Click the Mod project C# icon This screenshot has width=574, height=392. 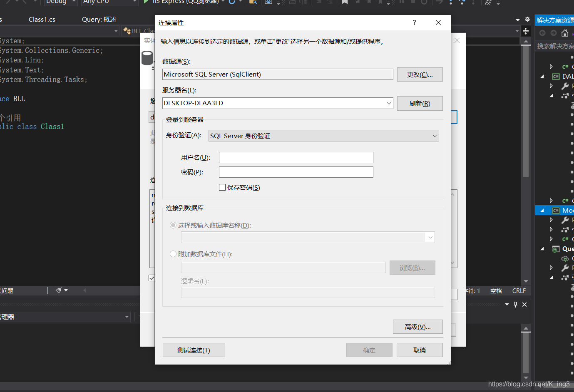556,210
